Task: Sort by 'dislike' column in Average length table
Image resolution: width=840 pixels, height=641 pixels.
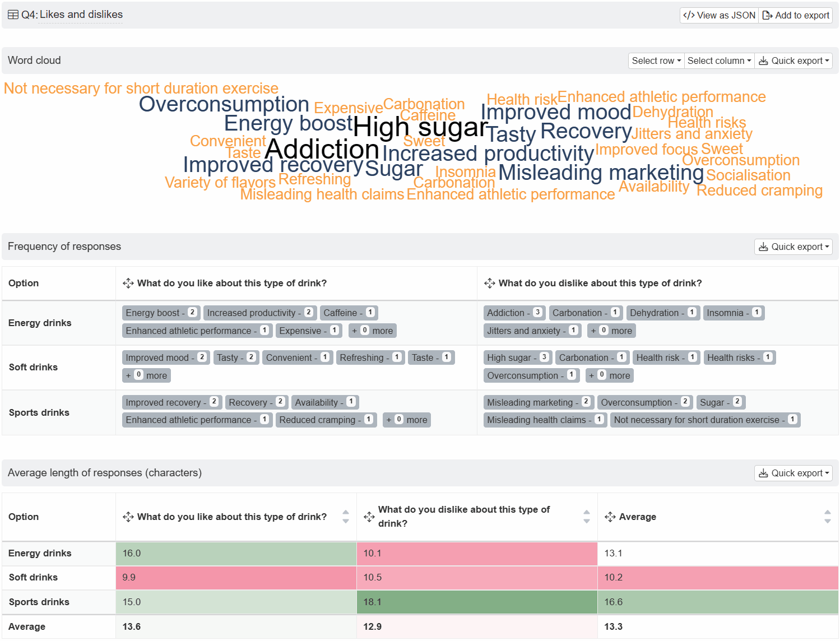Action: [x=587, y=517]
